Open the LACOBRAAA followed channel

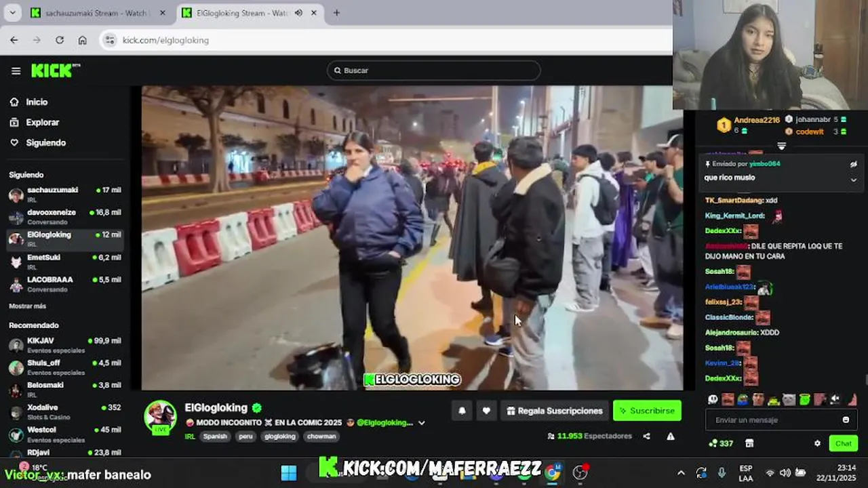65,284
